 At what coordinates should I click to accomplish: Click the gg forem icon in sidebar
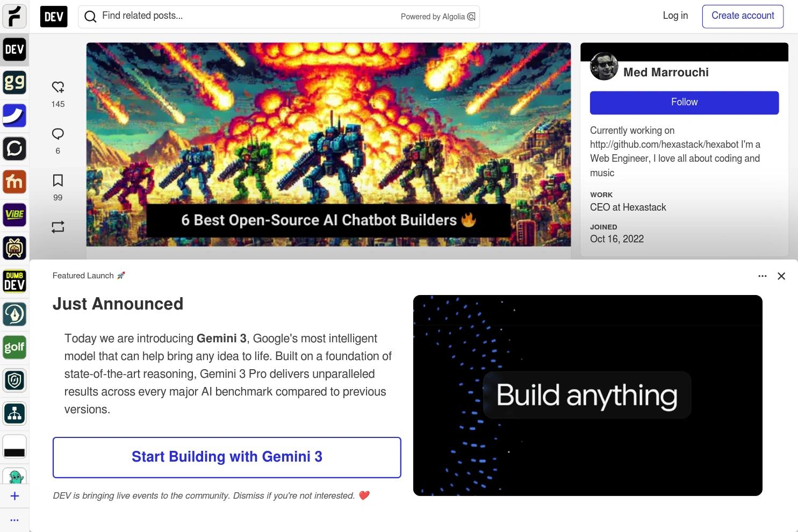[x=15, y=83]
